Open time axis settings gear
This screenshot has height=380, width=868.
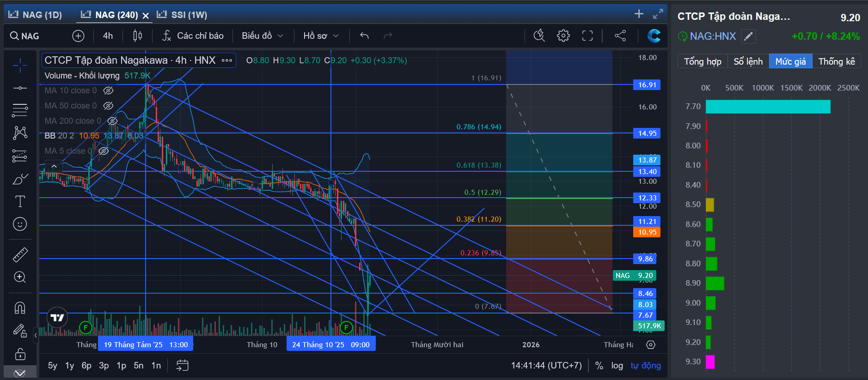(x=651, y=345)
